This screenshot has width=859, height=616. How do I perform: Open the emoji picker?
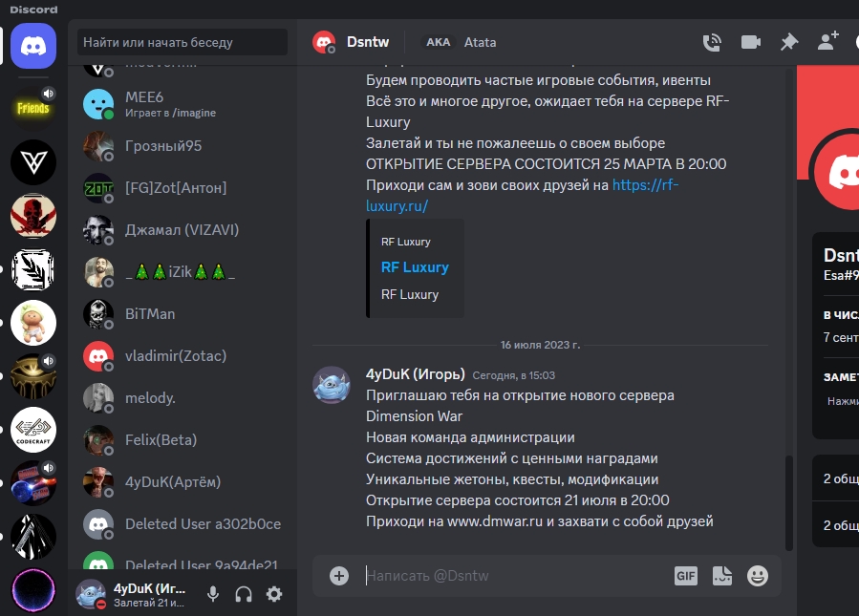758,576
